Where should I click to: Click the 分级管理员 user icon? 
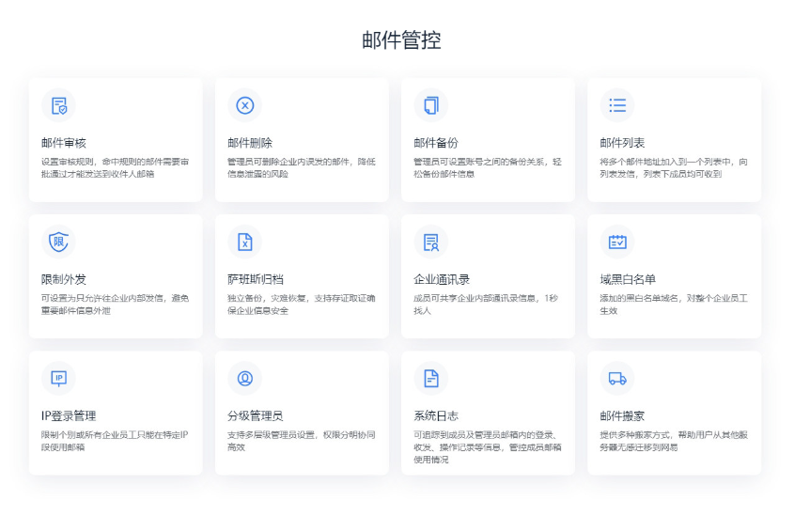(x=244, y=378)
